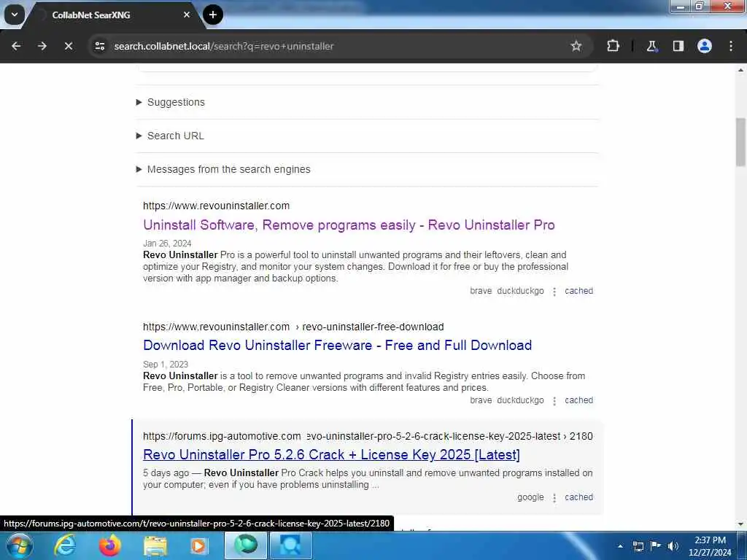The image size is (747, 560).
Task: Open Windows Explorer folder in taskbar
Action: 155,545
